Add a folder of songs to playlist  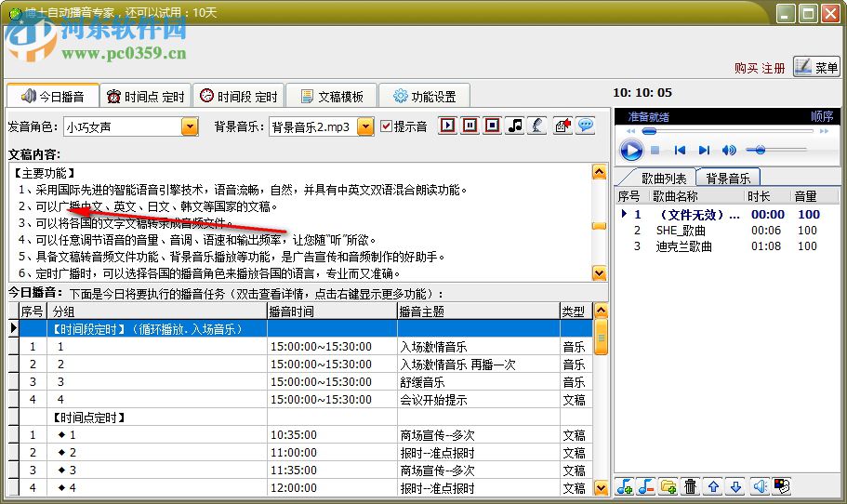click(x=668, y=486)
